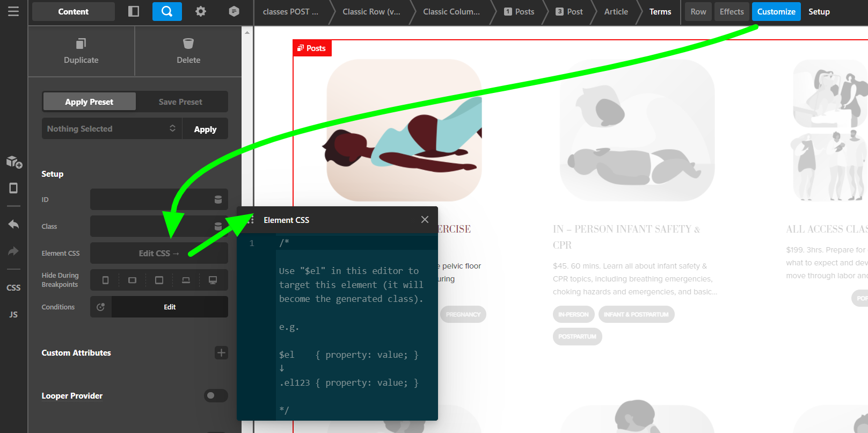Open the settings gear in top bar

coord(201,11)
